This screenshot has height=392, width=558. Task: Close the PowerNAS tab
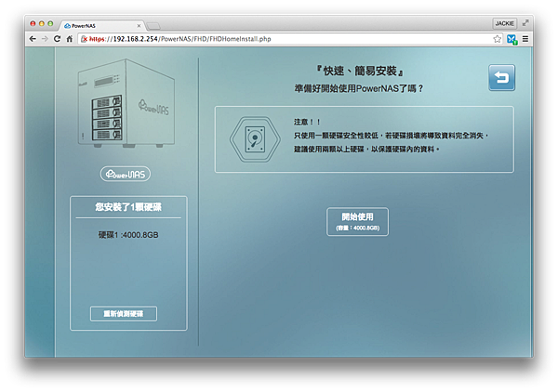(x=139, y=26)
